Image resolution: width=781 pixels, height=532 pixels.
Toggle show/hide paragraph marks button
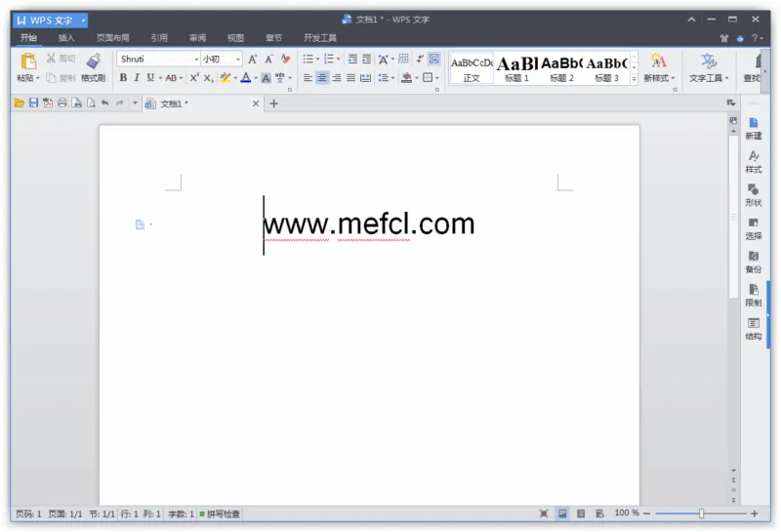tap(420, 59)
